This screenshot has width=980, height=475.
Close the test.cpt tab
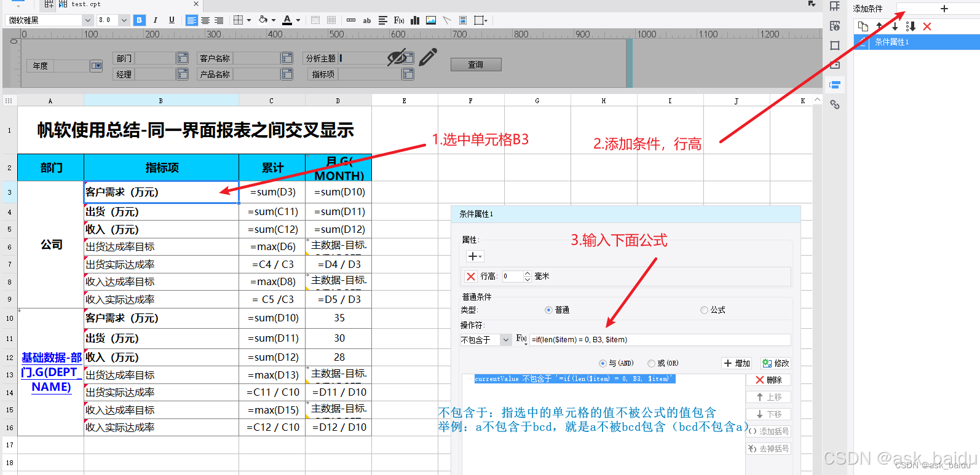tap(196, 4)
